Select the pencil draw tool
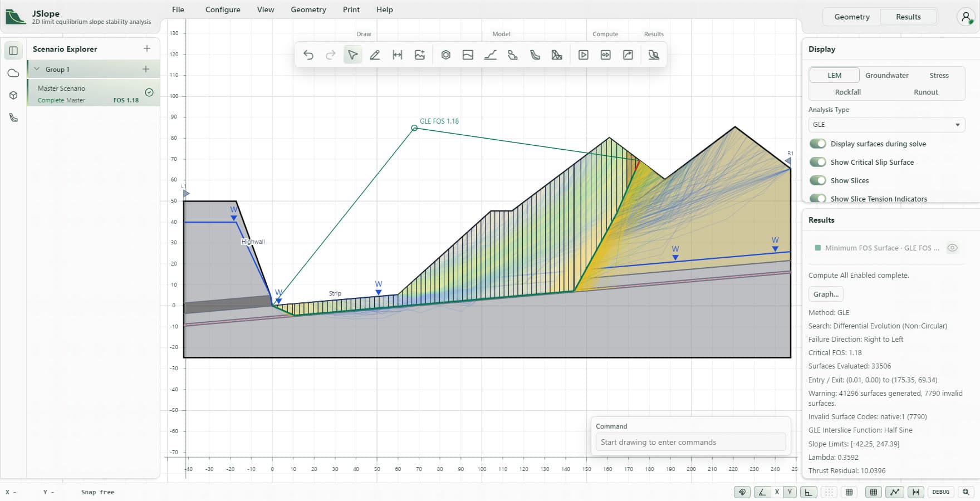 pos(375,55)
